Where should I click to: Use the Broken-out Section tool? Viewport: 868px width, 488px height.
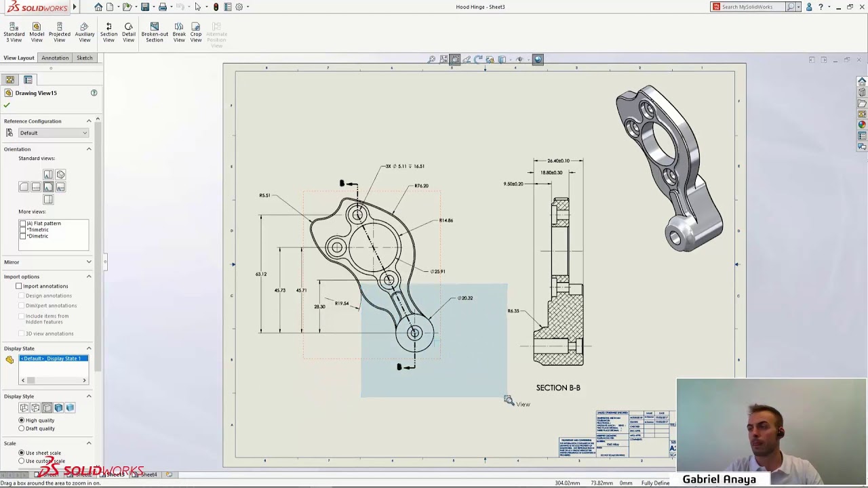[155, 33]
